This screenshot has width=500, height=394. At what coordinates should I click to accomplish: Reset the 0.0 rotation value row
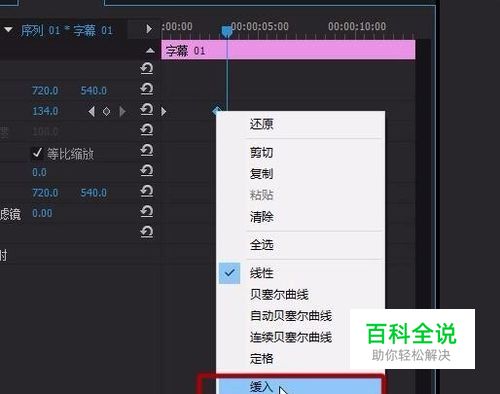[x=147, y=171]
